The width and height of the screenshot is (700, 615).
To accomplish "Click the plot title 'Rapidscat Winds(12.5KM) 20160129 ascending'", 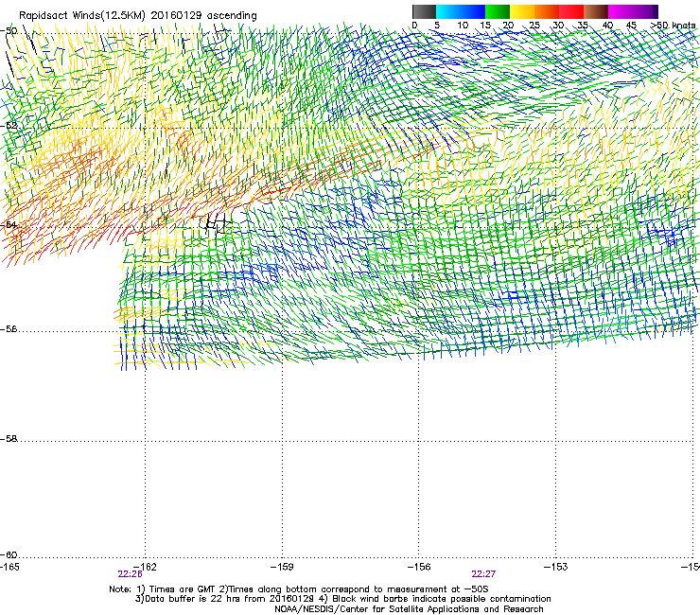I will [x=138, y=16].
